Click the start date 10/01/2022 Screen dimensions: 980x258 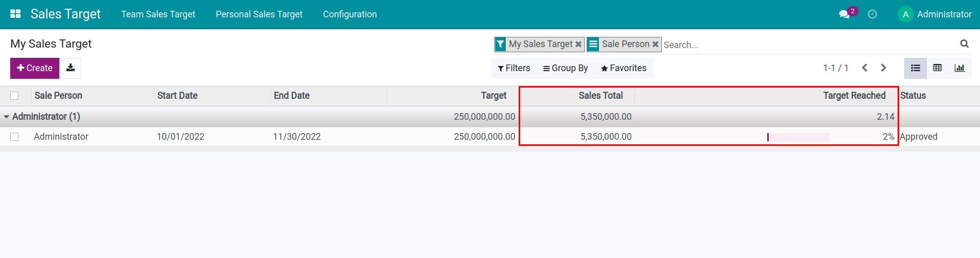[x=181, y=137]
